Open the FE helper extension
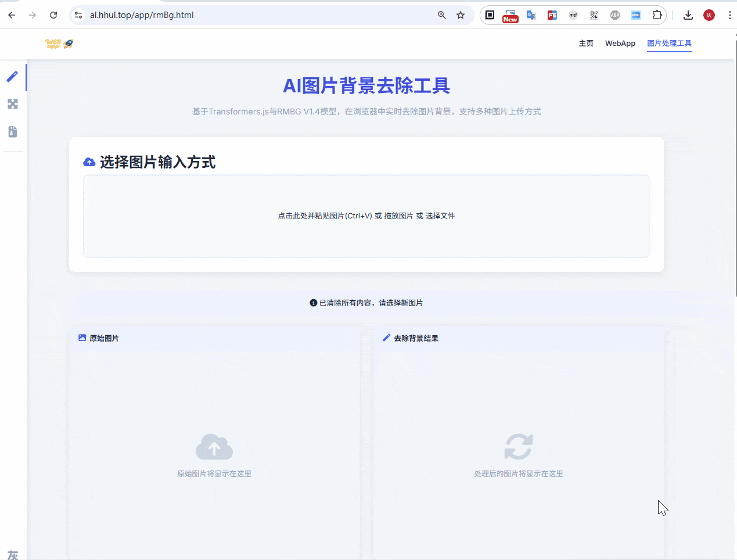Screen dimensions: 737x560 [x=552, y=15]
